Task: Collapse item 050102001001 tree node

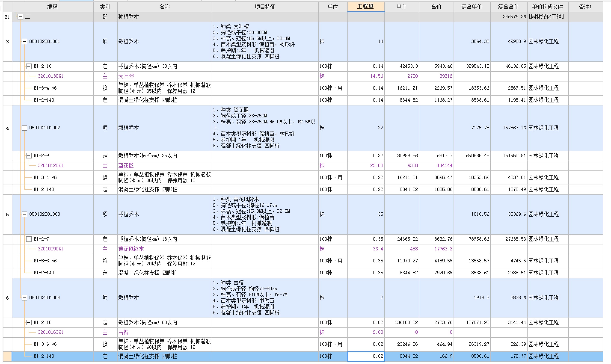Action: pos(25,41)
